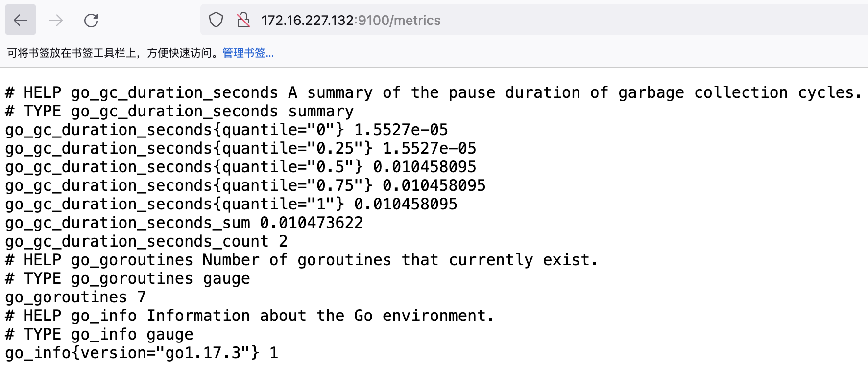
Task: Click the go_gc_duration_seconds_count 2 line
Action: [x=146, y=241]
